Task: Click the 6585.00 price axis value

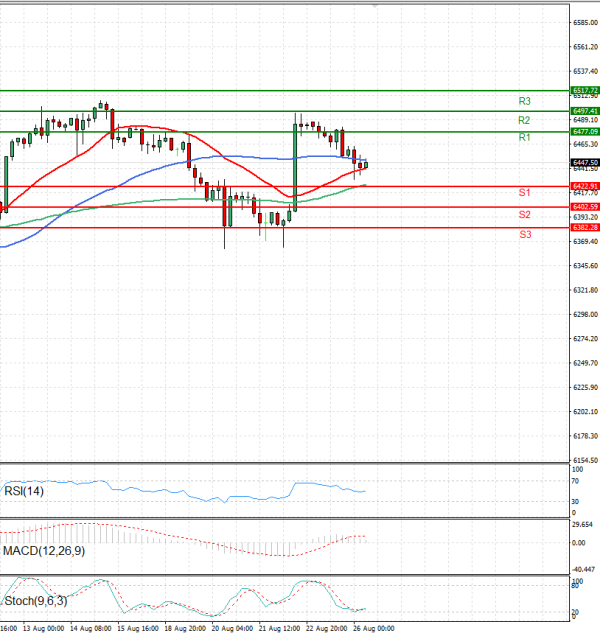Action: click(x=585, y=23)
